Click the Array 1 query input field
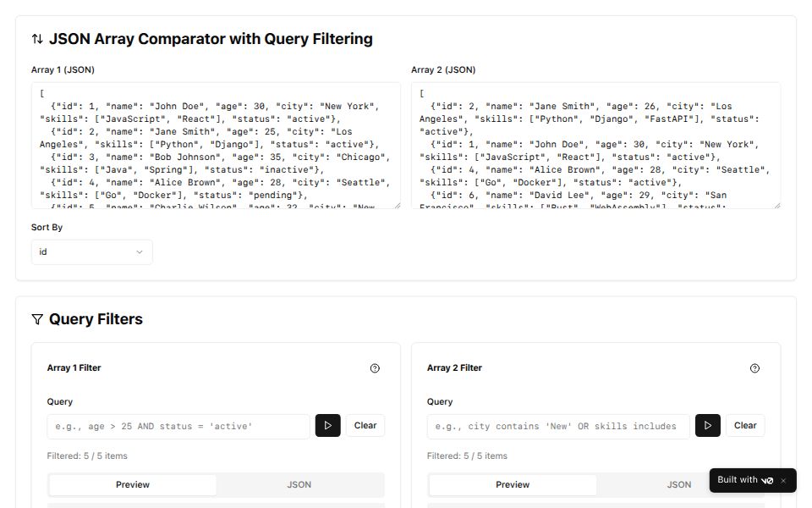 [x=178, y=426]
